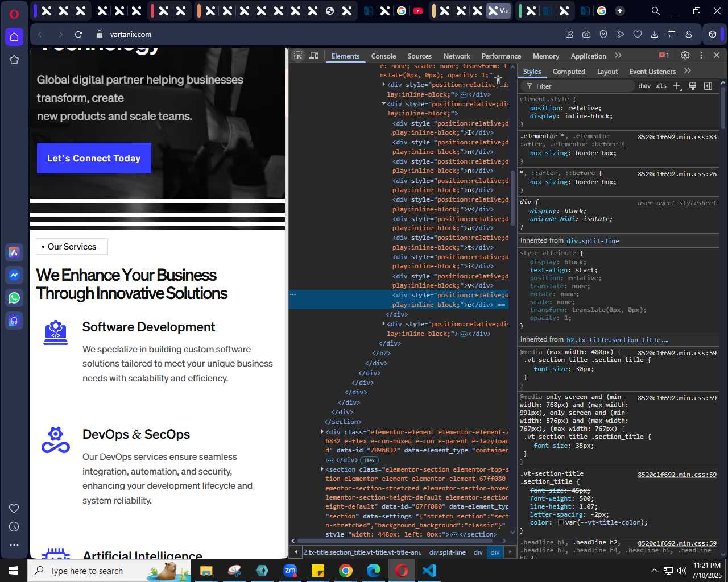This screenshot has height=582, width=728.
Task: Jump to inherited h2.tx-title.section_title link
Action: pyautogui.click(x=617, y=340)
